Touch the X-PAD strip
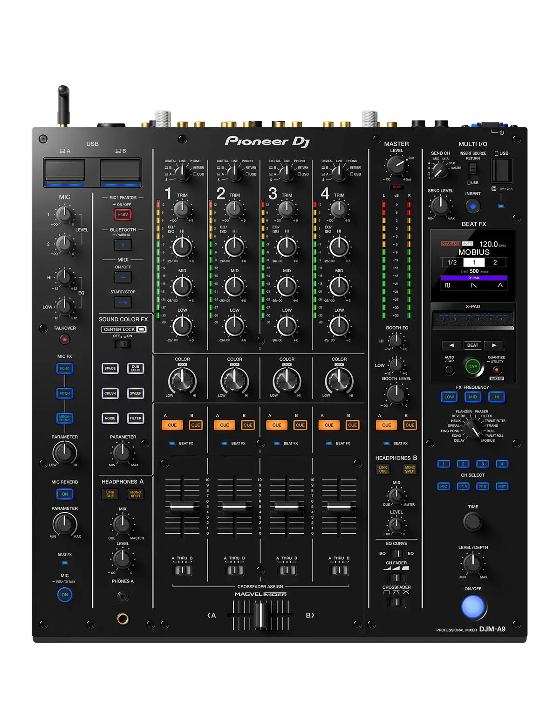The image size is (560, 728). click(x=473, y=321)
